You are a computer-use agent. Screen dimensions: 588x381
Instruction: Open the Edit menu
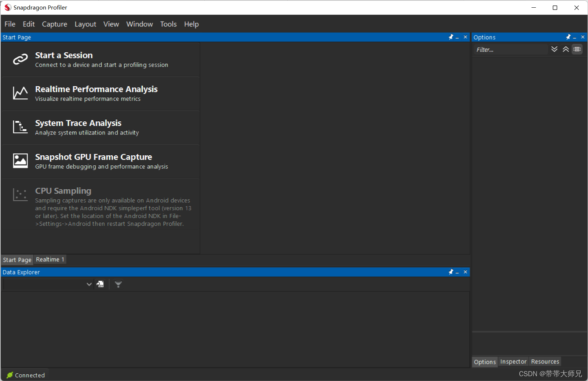tap(29, 24)
